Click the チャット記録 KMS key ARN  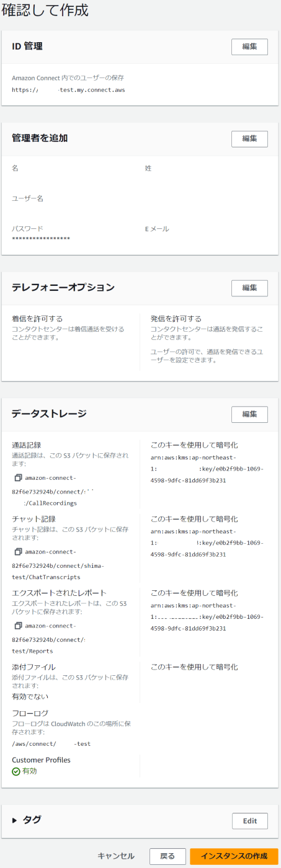207,542
